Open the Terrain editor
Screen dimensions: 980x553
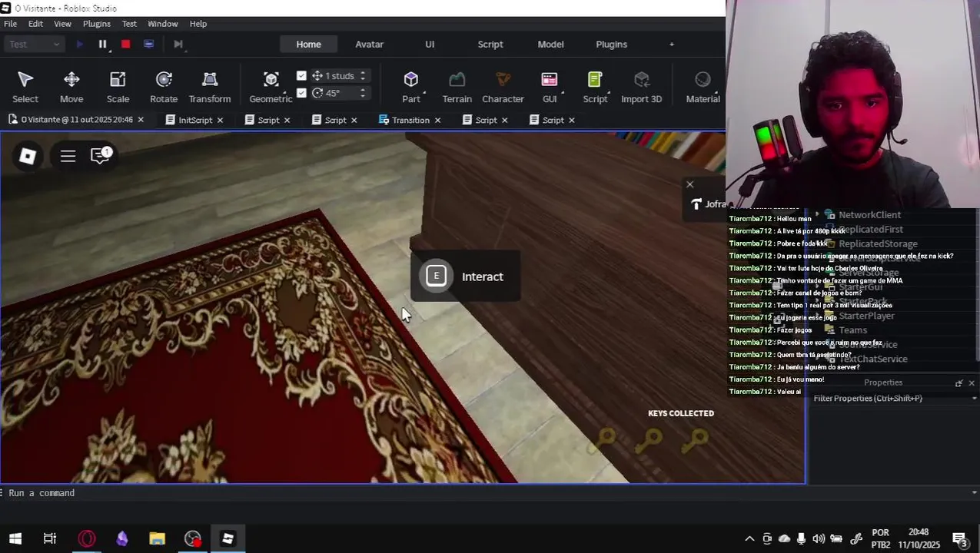[457, 87]
